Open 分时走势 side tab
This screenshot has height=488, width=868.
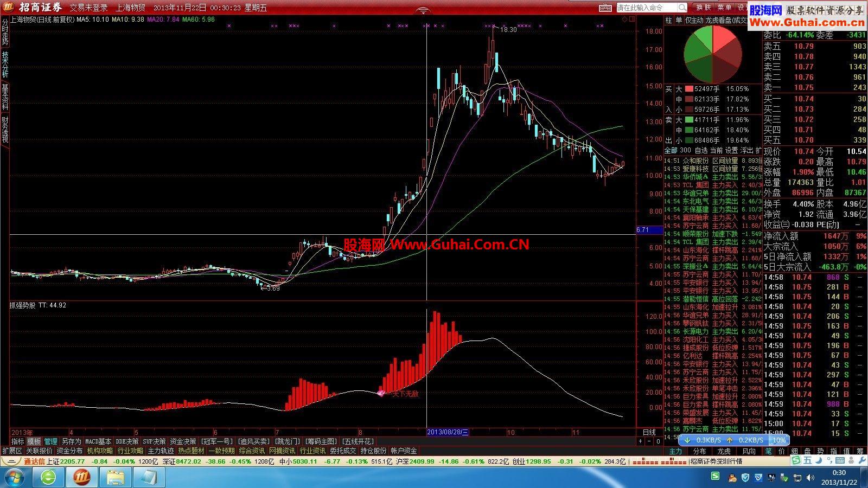(5, 31)
